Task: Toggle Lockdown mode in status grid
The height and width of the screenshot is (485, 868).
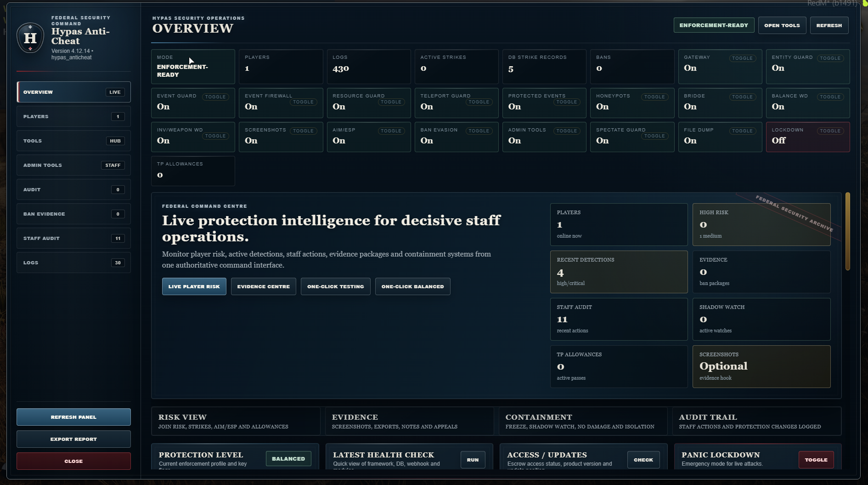Action: click(830, 131)
